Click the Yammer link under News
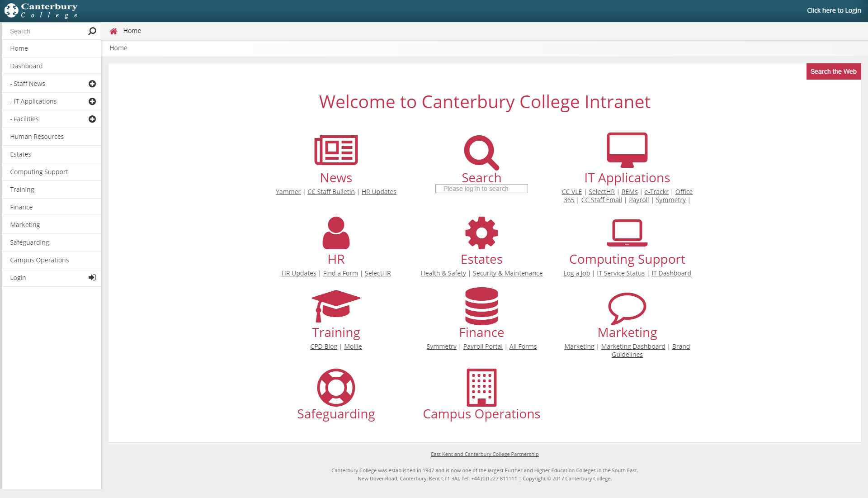 coord(288,191)
